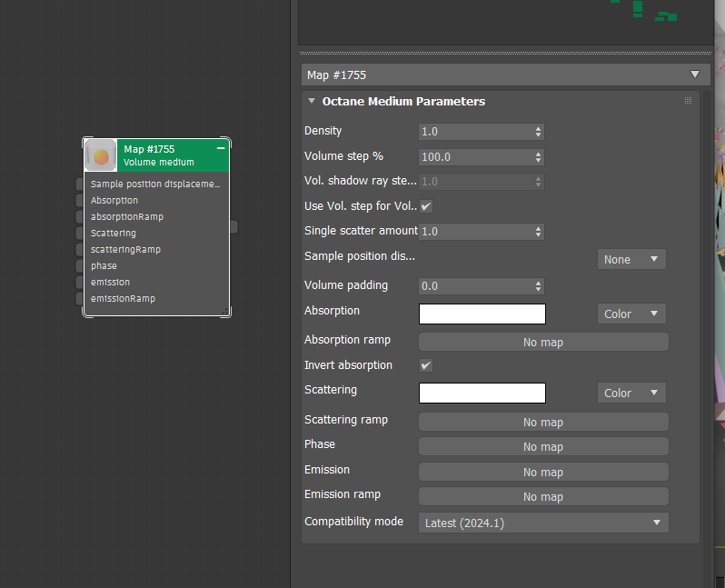Click the rollout grip dots icon beside Octane Medium Parameters
Screen dimensions: 725x588
pos(688,101)
